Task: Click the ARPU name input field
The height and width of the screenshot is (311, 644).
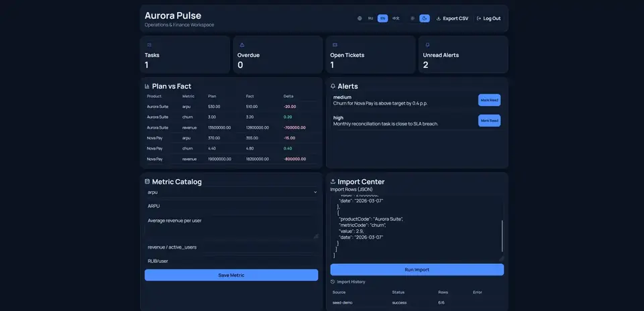Action: [231, 206]
